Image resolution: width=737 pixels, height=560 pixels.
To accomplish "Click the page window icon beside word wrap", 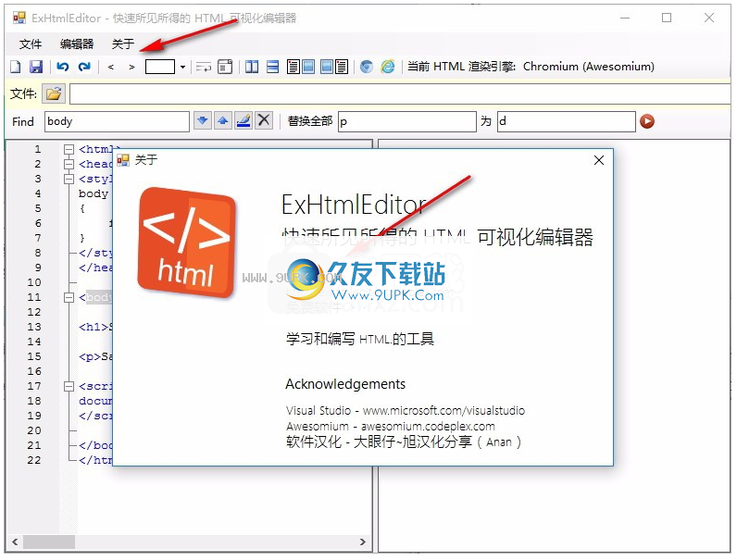I will tap(225, 67).
